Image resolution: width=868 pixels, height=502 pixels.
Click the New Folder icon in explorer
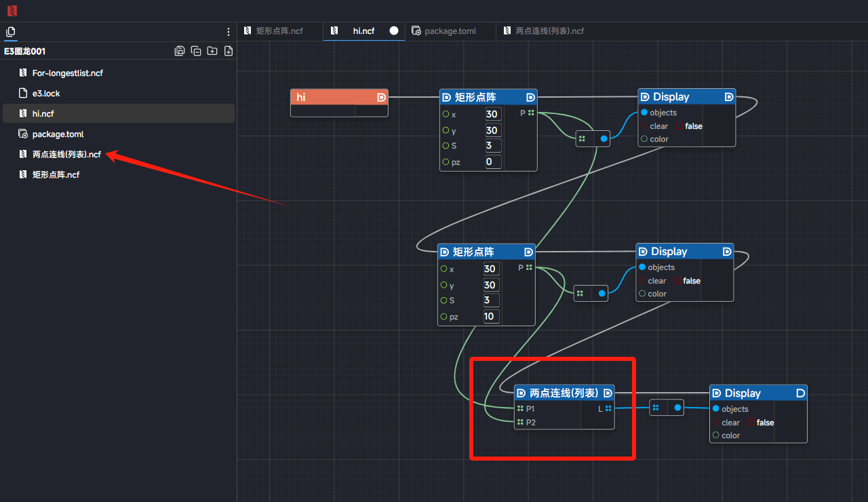click(x=212, y=51)
